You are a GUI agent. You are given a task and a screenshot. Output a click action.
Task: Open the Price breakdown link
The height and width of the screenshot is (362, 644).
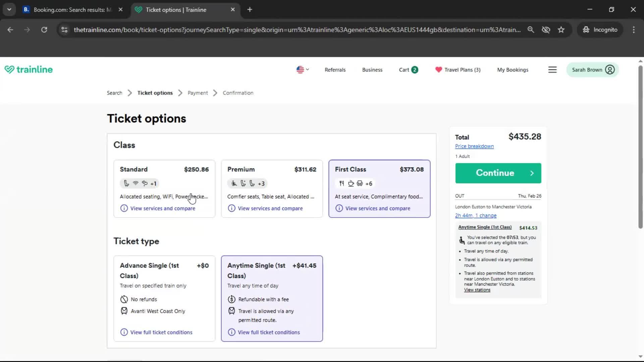coord(474,146)
